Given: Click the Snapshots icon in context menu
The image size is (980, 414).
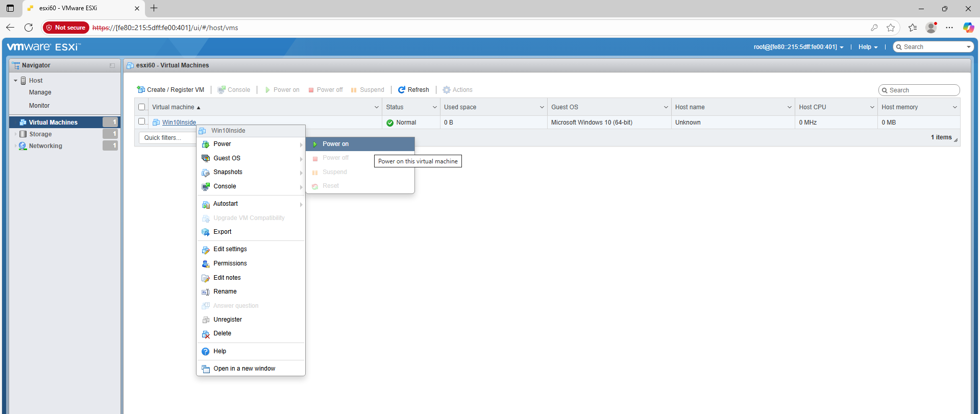Looking at the screenshot, I should [206, 173].
